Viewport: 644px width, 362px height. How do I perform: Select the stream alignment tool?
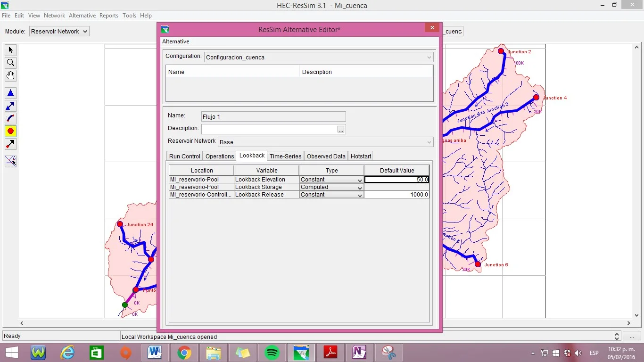pos(10,161)
